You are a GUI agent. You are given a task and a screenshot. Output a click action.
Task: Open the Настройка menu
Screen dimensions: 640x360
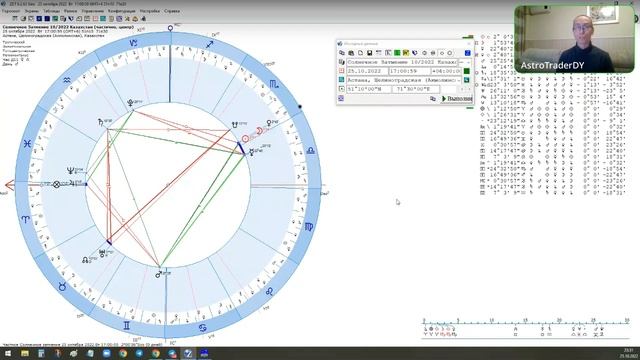pos(149,11)
